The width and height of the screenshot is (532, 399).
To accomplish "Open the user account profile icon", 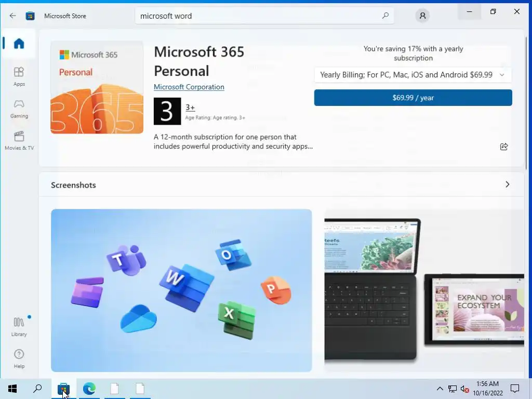I will click(x=422, y=16).
